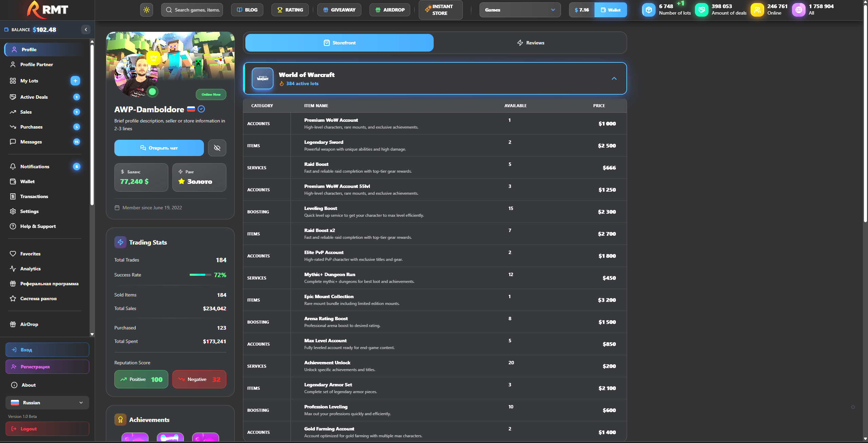Click the Баланс 77,240 $ card
868x443 pixels.
click(141, 177)
